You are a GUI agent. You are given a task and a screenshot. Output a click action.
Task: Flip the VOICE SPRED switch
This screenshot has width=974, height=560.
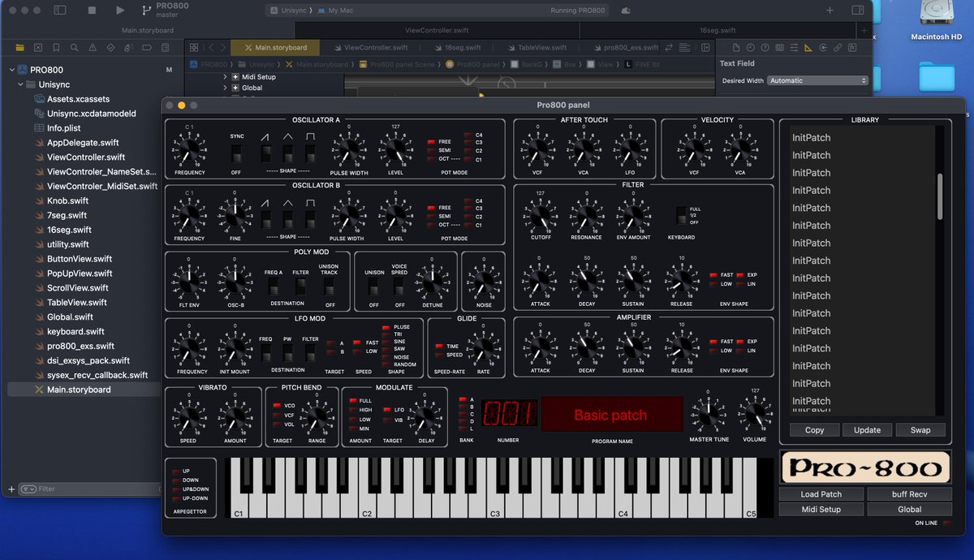coord(399,287)
